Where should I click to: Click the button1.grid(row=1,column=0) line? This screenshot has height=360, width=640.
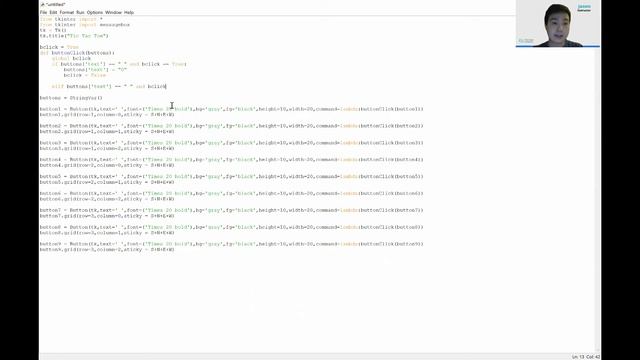107,115
